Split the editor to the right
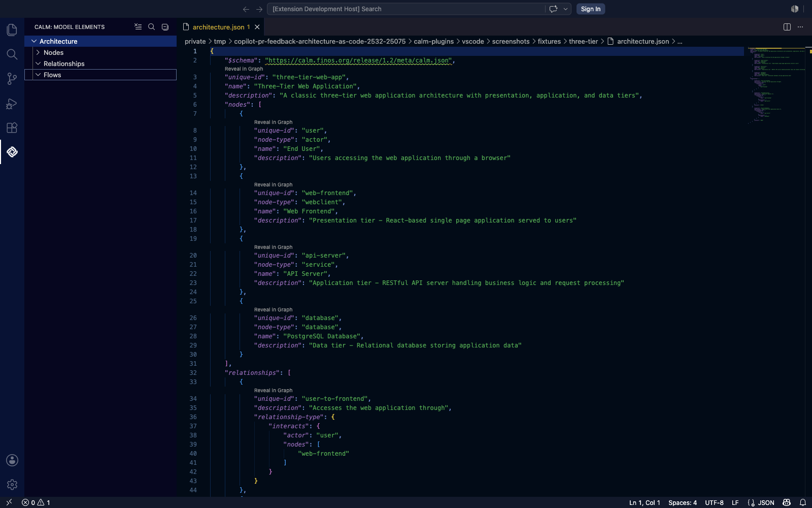 (787, 27)
